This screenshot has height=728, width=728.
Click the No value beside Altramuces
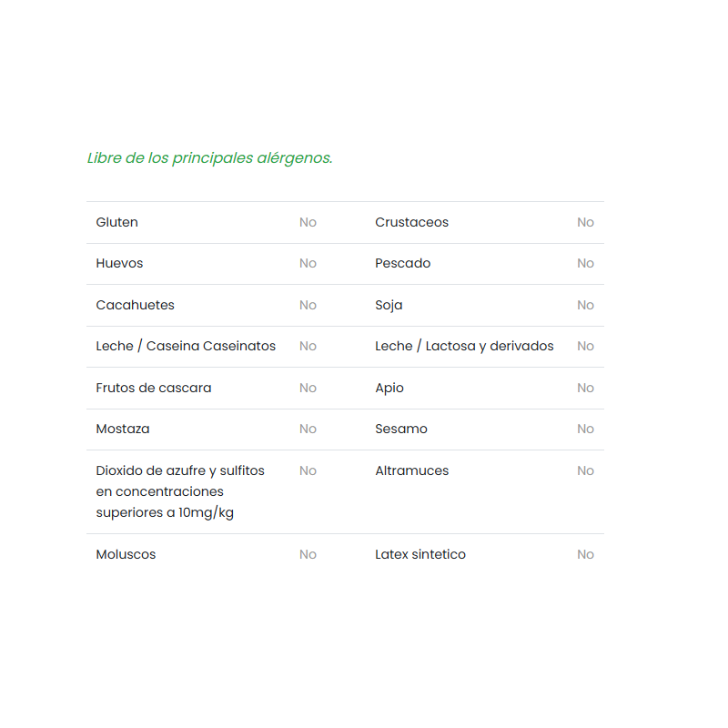585,470
